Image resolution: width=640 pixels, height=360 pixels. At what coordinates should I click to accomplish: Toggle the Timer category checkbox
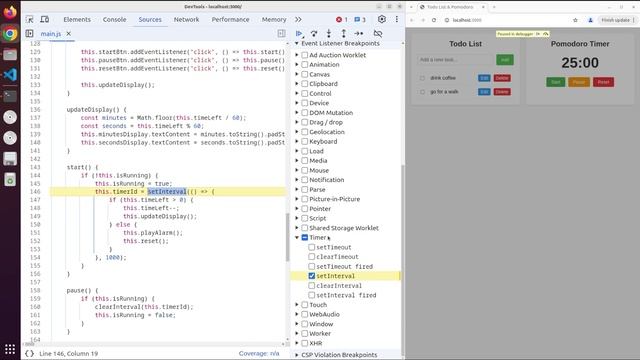coord(304,237)
